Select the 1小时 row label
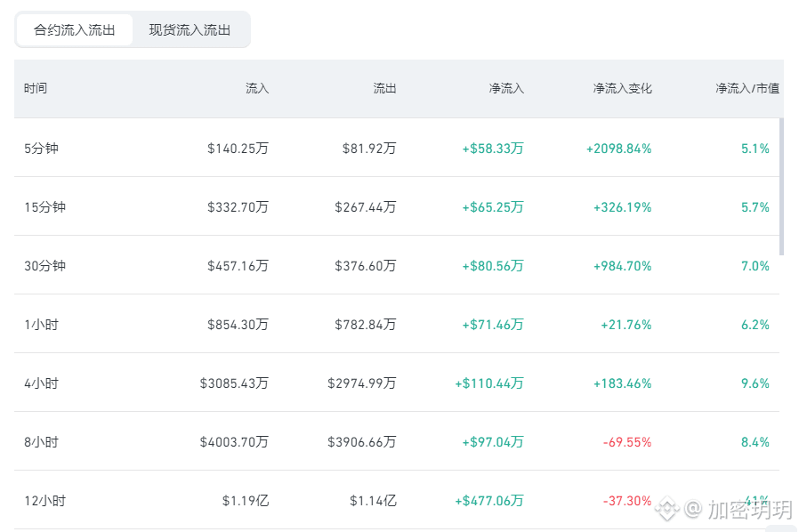Screen dimensions: 799x532 coord(41,325)
